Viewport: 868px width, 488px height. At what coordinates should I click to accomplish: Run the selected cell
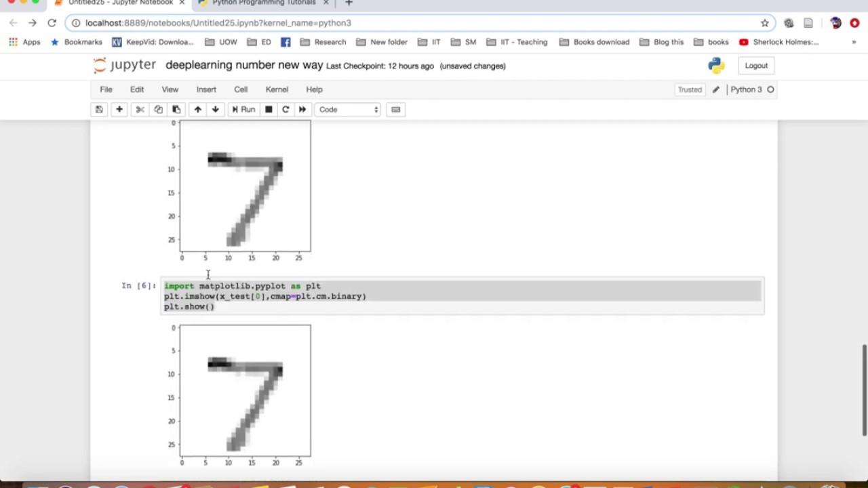243,110
